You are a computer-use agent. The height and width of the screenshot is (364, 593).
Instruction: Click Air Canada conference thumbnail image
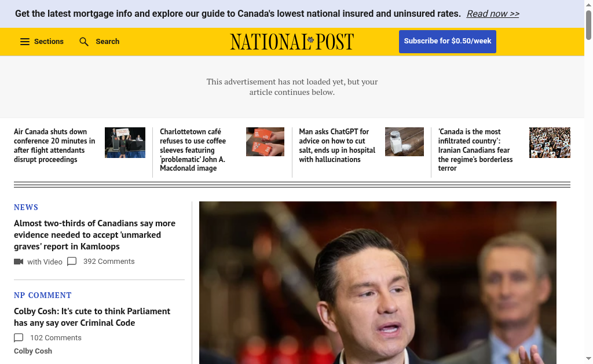[x=125, y=142]
